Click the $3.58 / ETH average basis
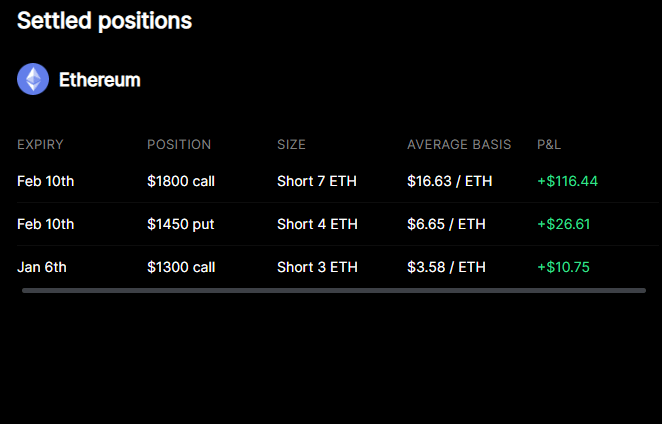The height and width of the screenshot is (424, 662). pyautogui.click(x=446, y=267)
